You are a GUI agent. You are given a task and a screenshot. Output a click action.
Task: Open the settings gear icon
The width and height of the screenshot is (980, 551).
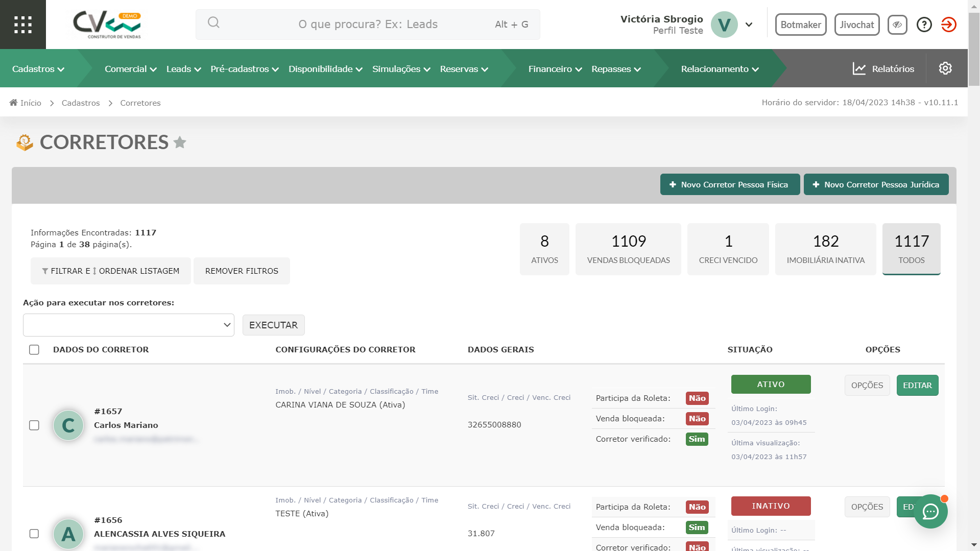click(x=945, y=68)
